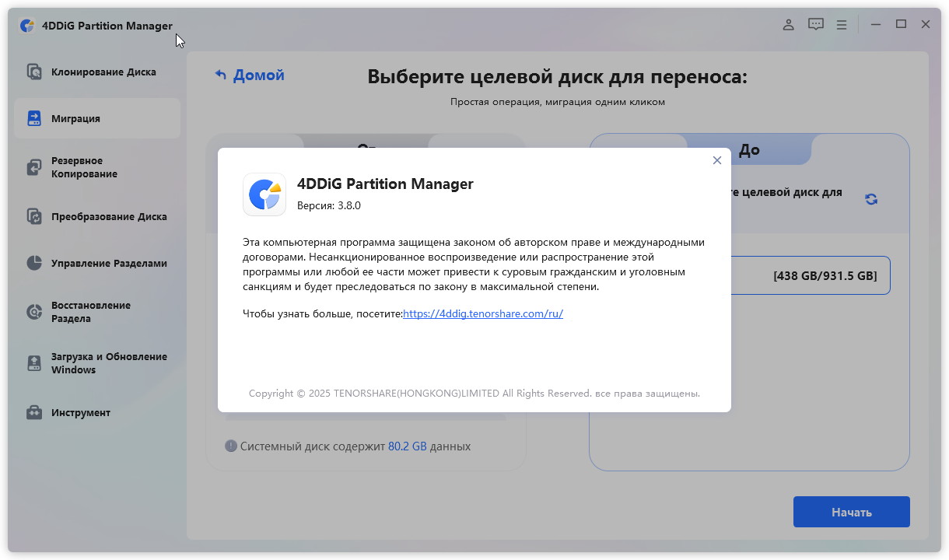Viewport: 949px width, 560px height.
Task: Click the 4DDiG Partition Manager dialog title
Action: pos(385,184)
